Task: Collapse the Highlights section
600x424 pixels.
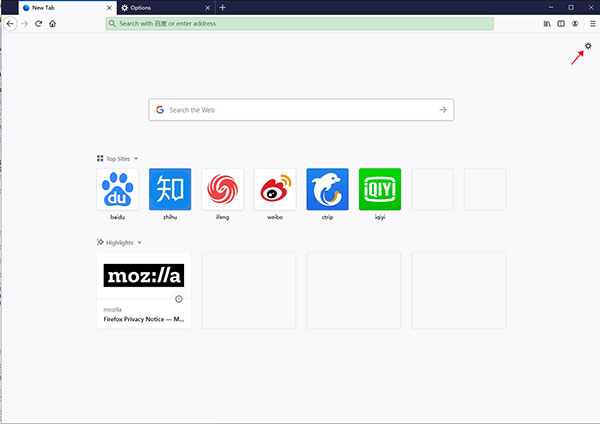Action: click(139, 242)
